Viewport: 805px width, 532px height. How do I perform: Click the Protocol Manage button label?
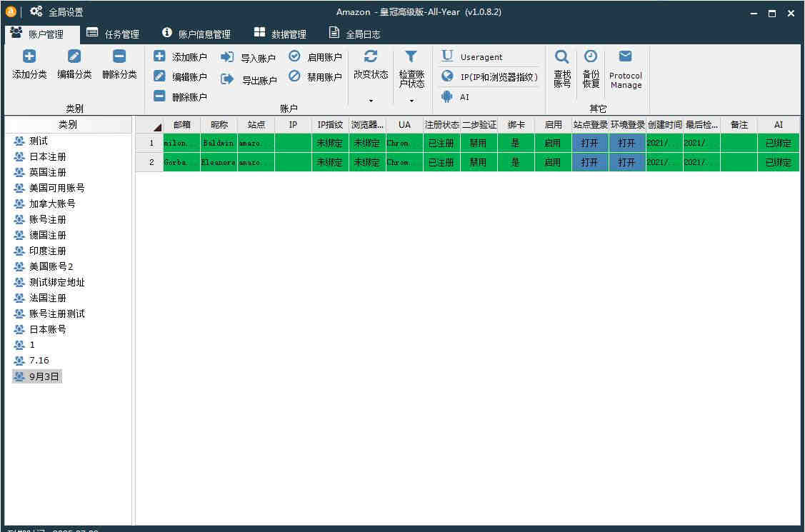pyautogui.click(x=626, y=81)
